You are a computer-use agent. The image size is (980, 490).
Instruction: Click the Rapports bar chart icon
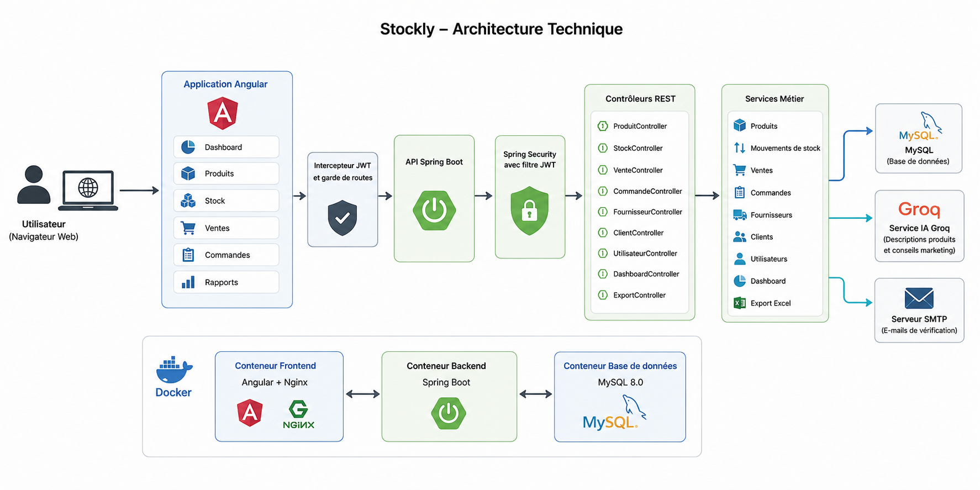pos(188,282)
